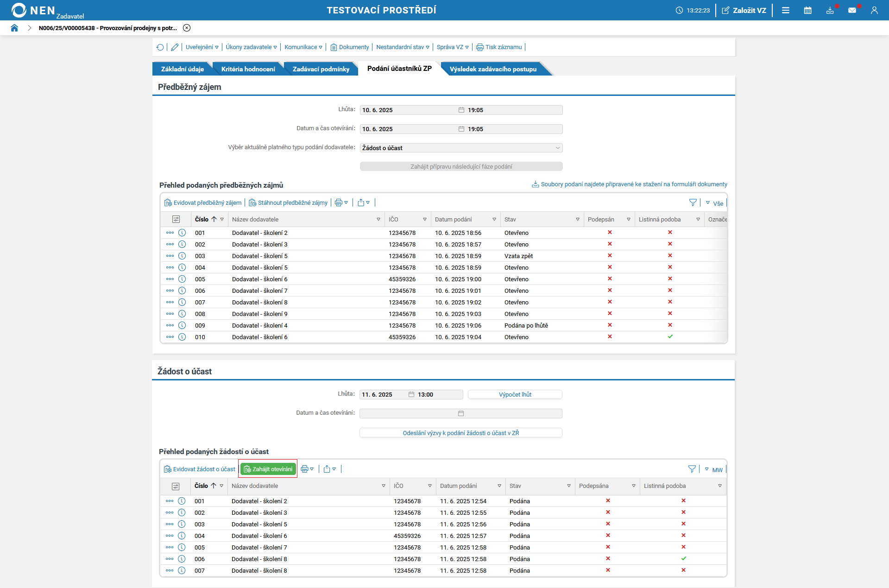The image size is (889, 588).
Task: Click the Výpočet lhůt button
Action: (515, 394)
